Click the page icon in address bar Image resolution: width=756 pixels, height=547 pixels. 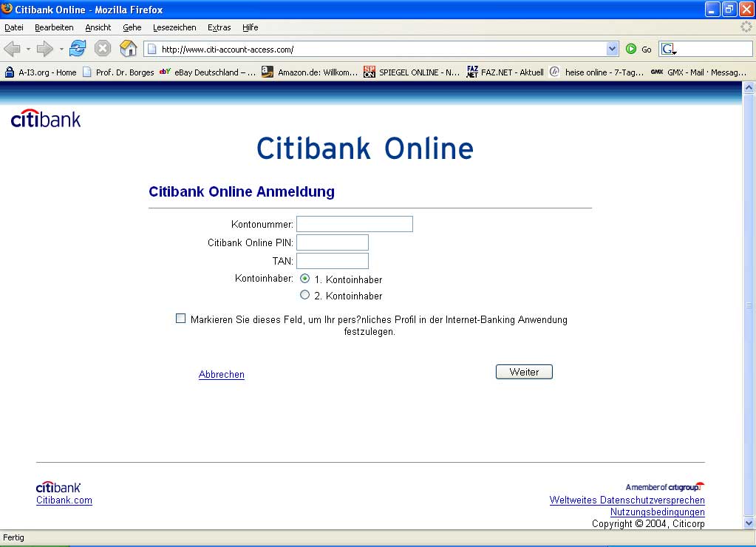tap(152, 49)
